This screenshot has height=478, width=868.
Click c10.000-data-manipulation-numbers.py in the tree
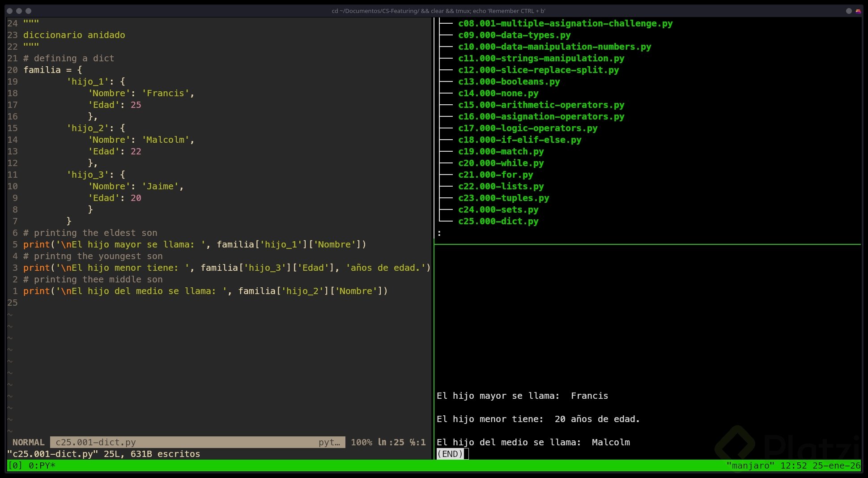pos(555,47)
